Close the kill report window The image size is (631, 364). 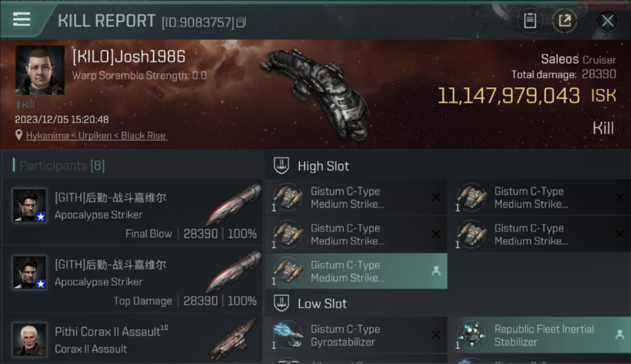coord(607,21)
